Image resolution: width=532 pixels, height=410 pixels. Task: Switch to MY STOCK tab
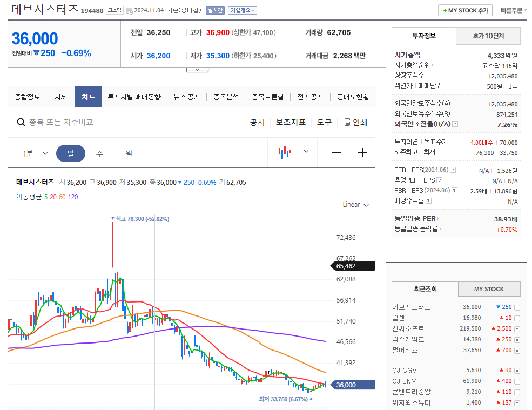click(489, 289)
